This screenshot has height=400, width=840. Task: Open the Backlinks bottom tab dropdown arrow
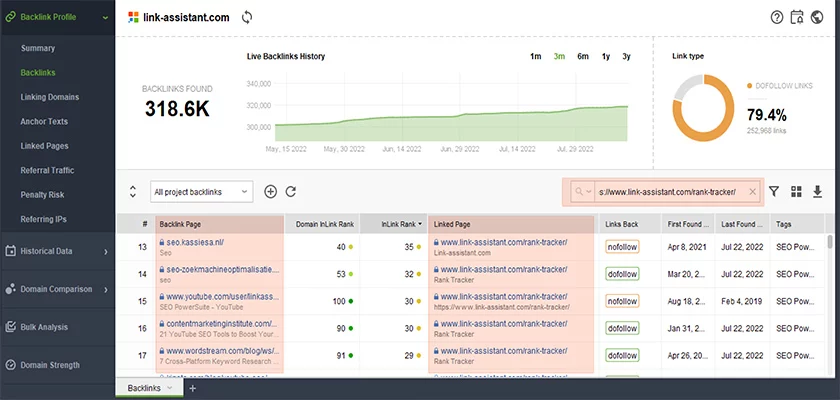click(170, 389)
